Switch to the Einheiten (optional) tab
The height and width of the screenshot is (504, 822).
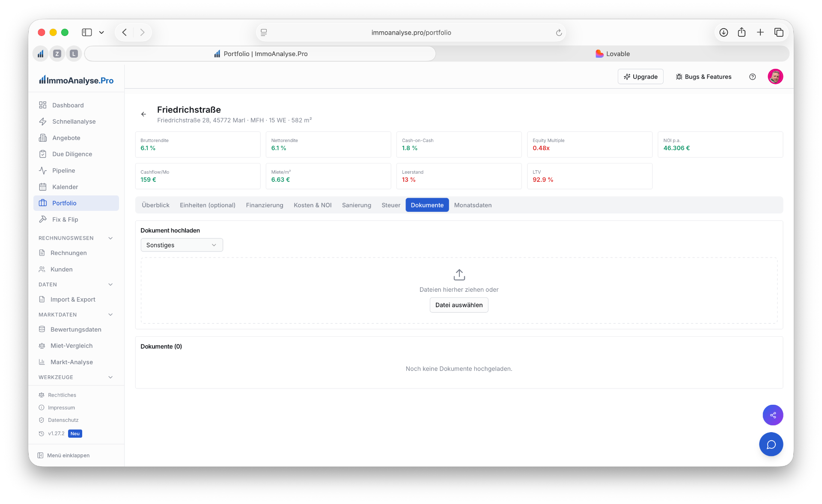208,205
